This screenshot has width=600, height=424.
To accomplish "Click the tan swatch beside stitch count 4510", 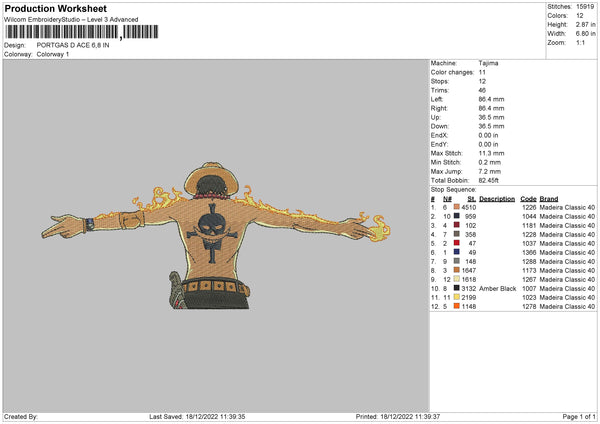I will coord(457,207).
